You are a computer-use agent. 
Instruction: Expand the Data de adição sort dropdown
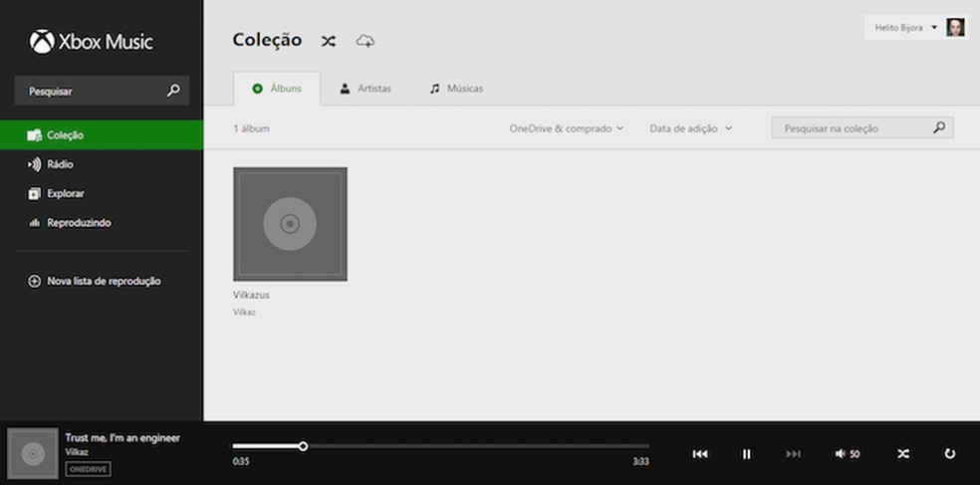tap(690, 128)
